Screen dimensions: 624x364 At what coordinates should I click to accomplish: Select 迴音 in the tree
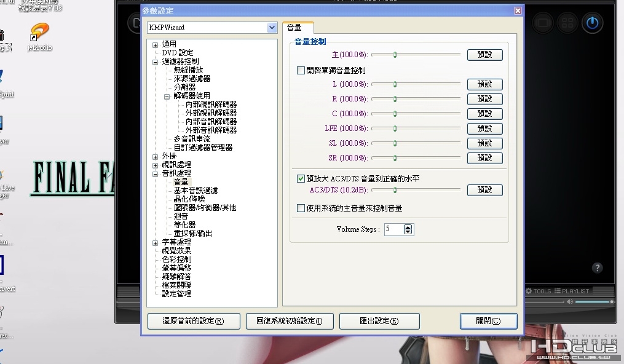point(181,216)
